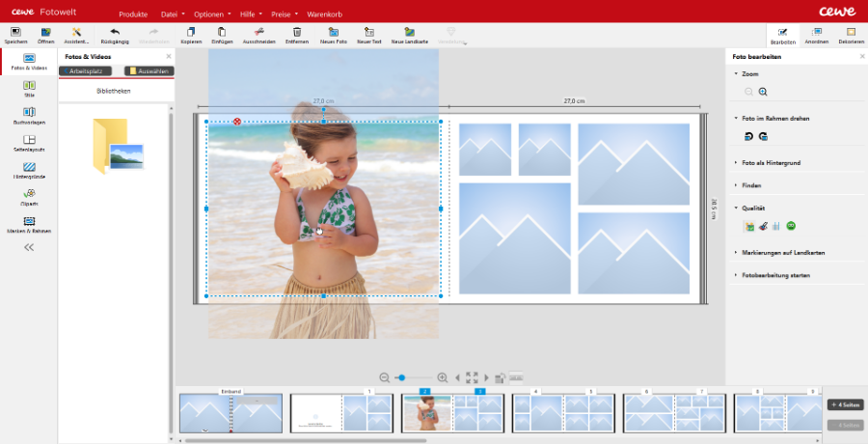This screenshot has height=444, width=868.
Task: Select the Ausschneiden scissors tool
Action: click(x=259, y=34)
